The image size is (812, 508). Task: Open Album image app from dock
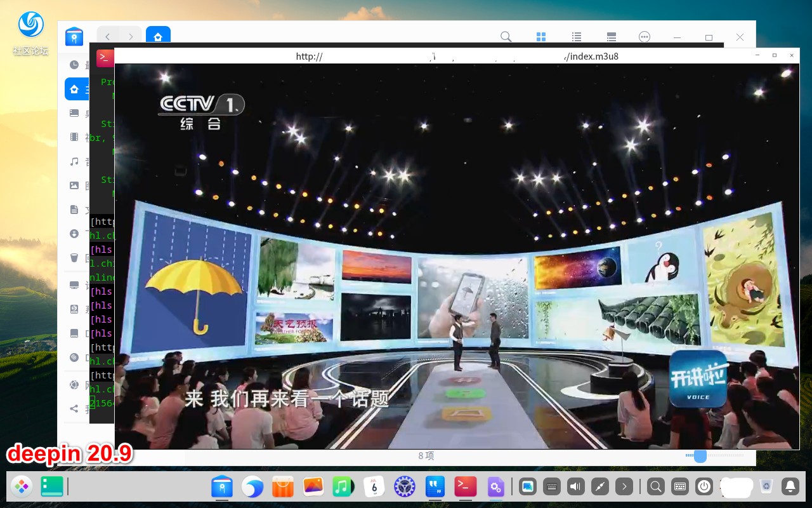313,487
